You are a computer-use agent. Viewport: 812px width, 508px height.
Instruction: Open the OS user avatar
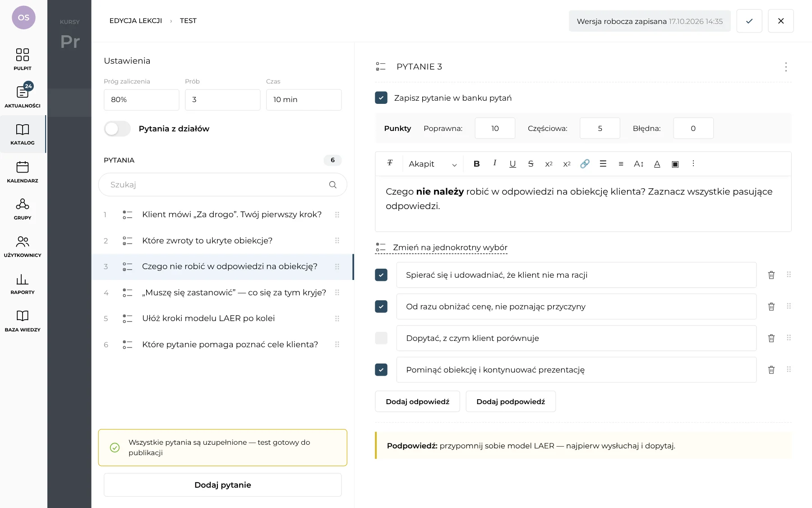[23, 18]
